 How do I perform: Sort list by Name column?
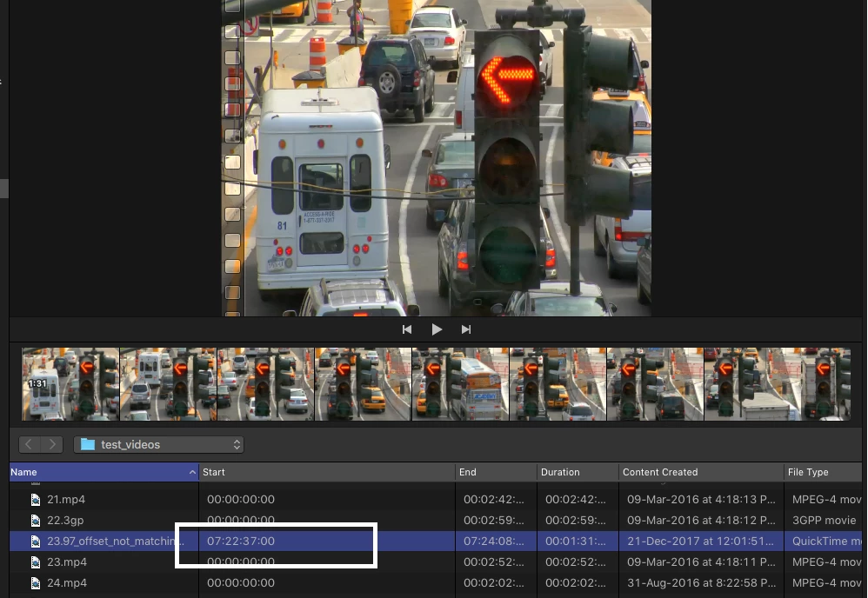[x=104, y=472]
